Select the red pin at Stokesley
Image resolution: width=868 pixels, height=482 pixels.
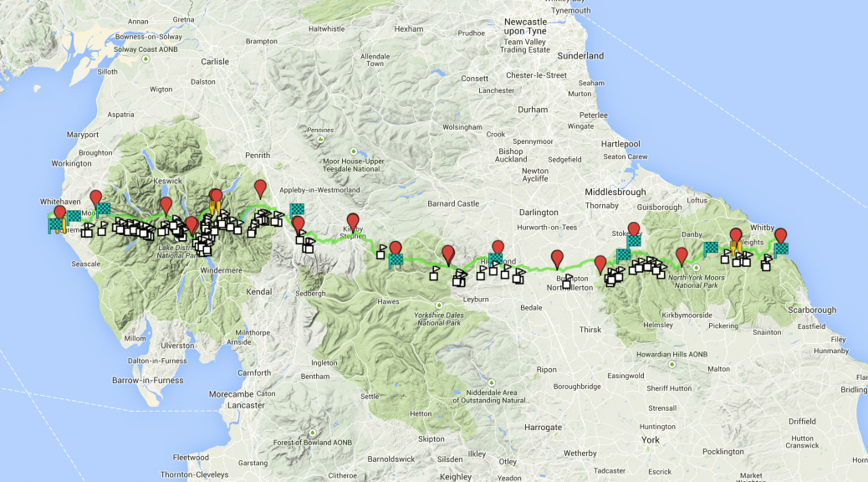tap(634, 229)
